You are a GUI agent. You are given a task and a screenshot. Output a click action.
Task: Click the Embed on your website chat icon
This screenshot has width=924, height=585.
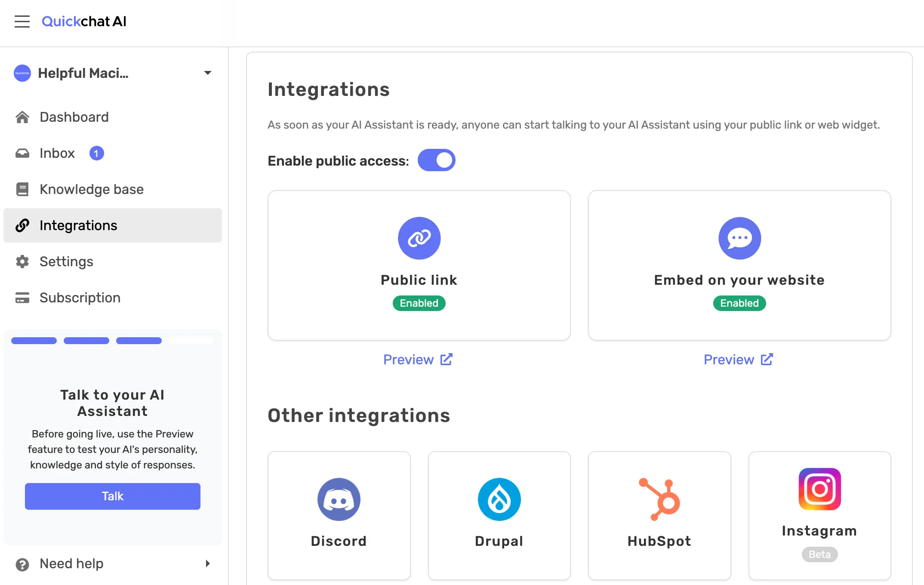[x=740, y=238]
